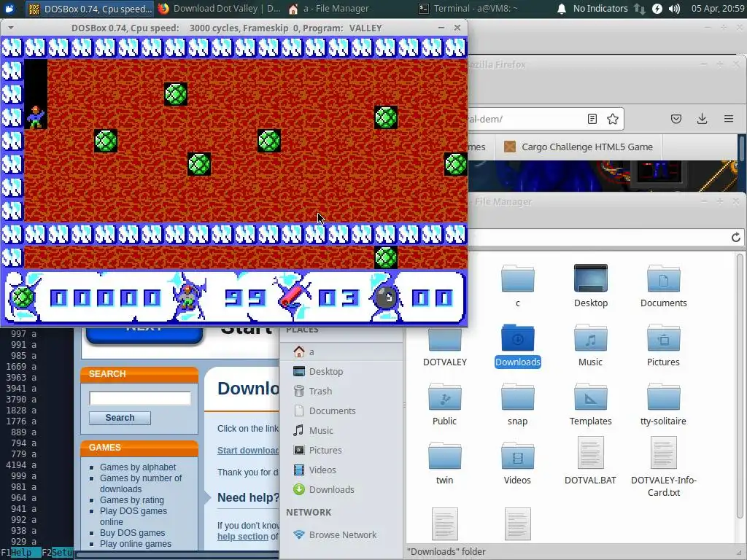Select the DOTVALEY-Info-Card.txt file
747x560 pixels.
(x=664, y=467)
